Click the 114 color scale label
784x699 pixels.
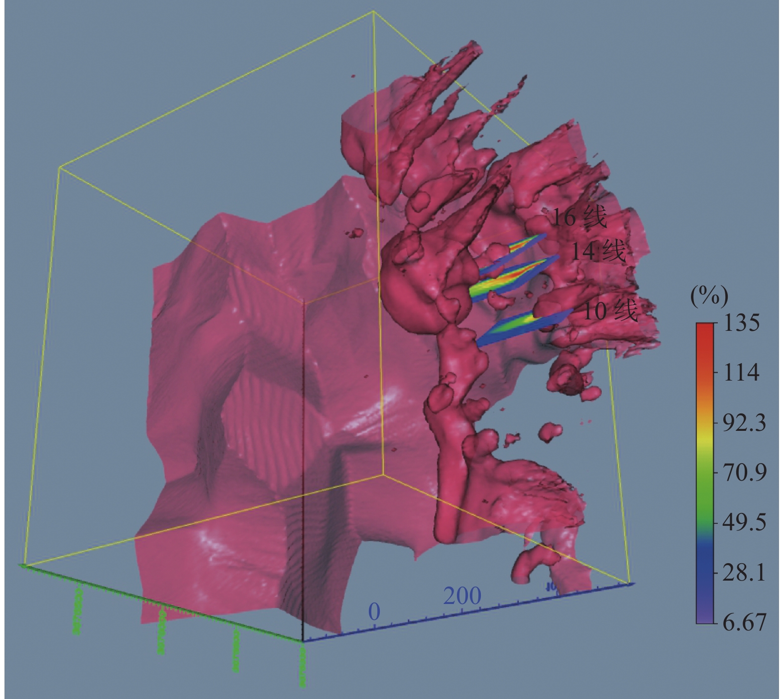point(741,372)
